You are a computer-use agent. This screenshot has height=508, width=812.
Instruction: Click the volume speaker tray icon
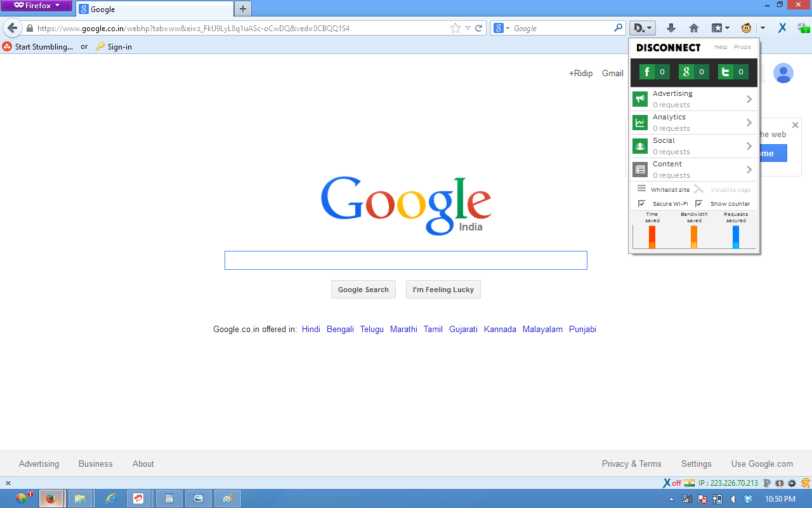click(x=733, y=499)
